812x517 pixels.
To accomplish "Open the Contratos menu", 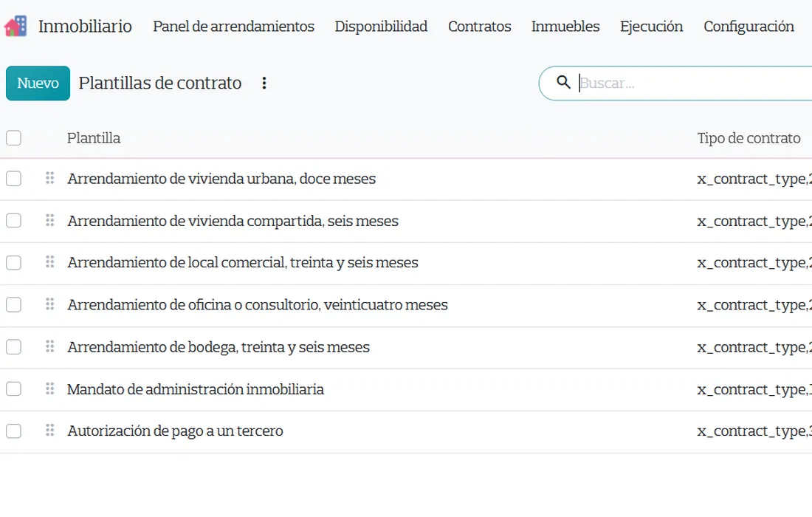I will (480, 27).
